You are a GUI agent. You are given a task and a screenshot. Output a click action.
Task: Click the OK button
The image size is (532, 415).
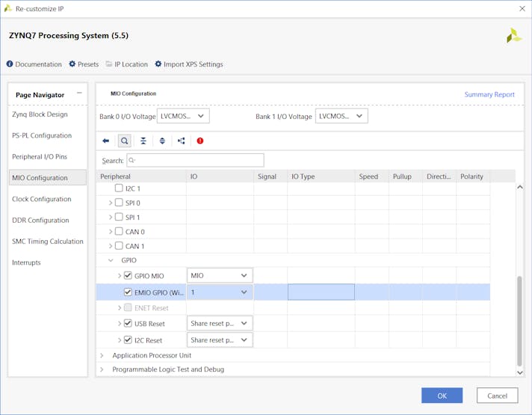442,396
